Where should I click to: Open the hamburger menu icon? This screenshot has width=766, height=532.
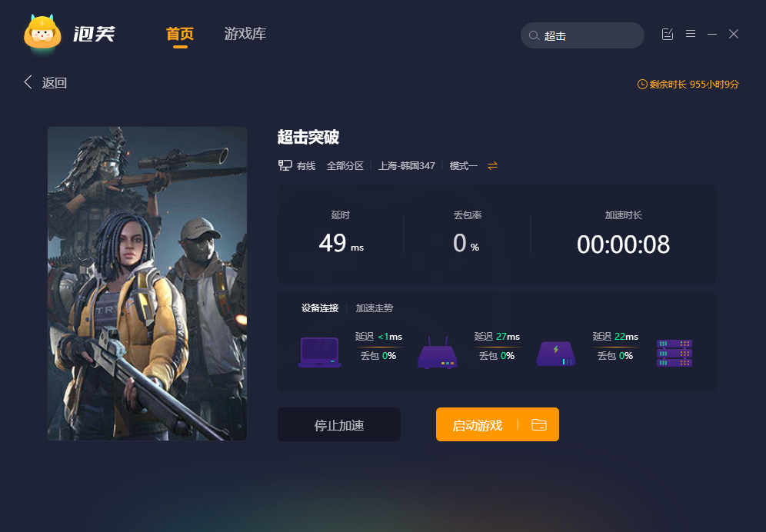click(x=691, y=34)
